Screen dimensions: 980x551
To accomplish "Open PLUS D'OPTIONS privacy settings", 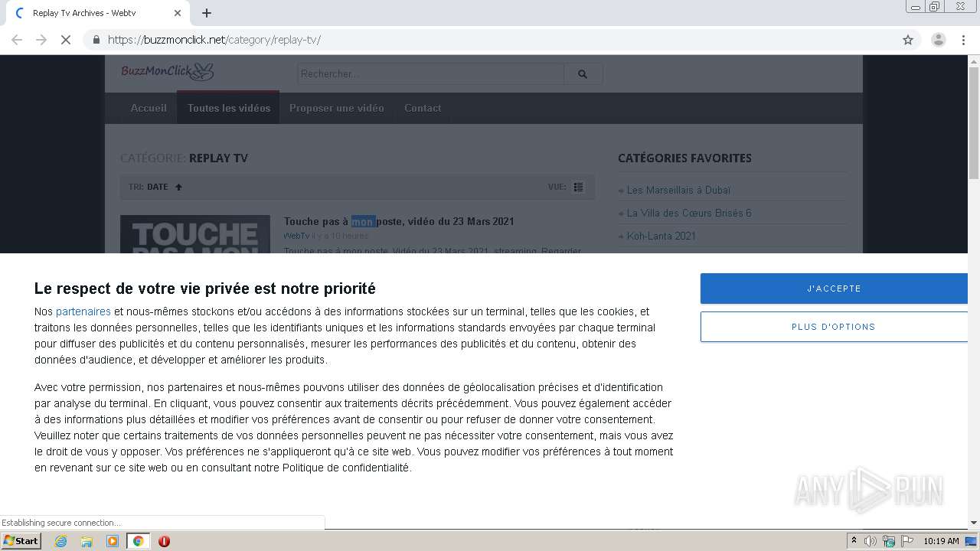I will coord(834,327).
